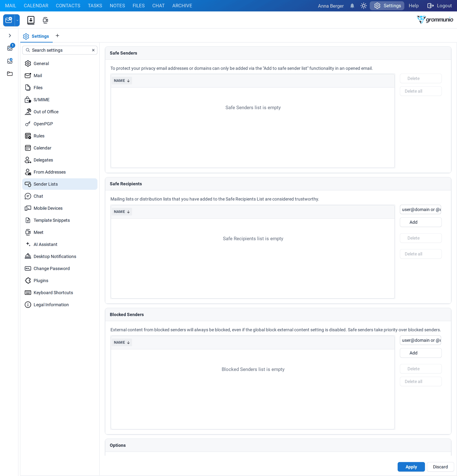This screenshot has height=476, width=457.
Task: Open Desktop Notifications settings
Action: pos(60,256)
